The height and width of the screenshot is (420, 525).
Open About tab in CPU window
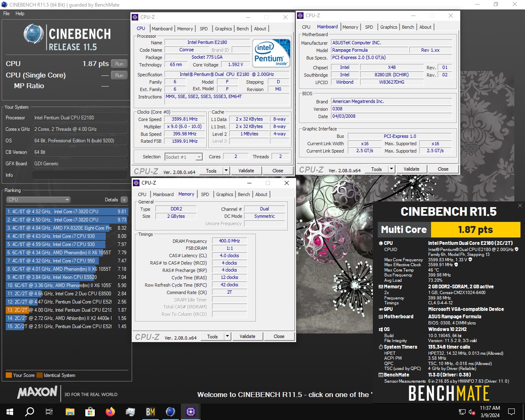pyautogui.click(x=260, y=29)
